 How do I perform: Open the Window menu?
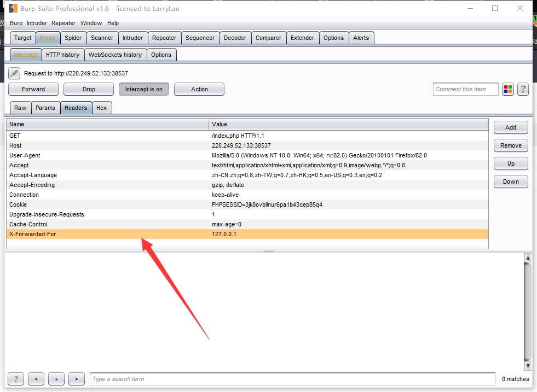[91, 23]
